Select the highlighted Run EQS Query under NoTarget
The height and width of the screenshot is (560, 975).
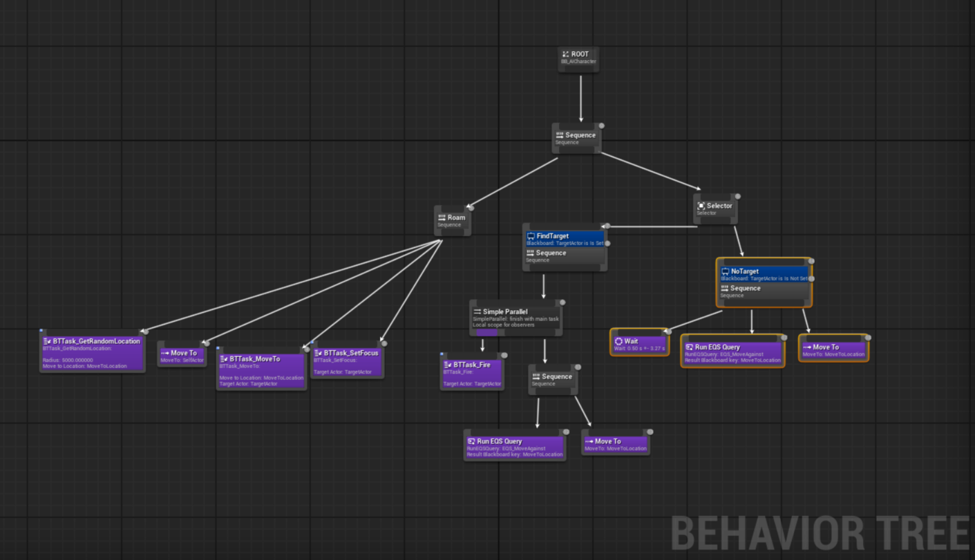pyautogui.click(x=732, y=351)
